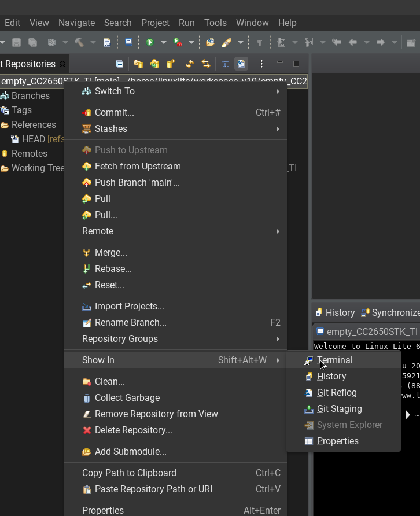This screenshot has width=420, height=516.
Task: Switch to the Synchronize tab
Action: [390, 312]
